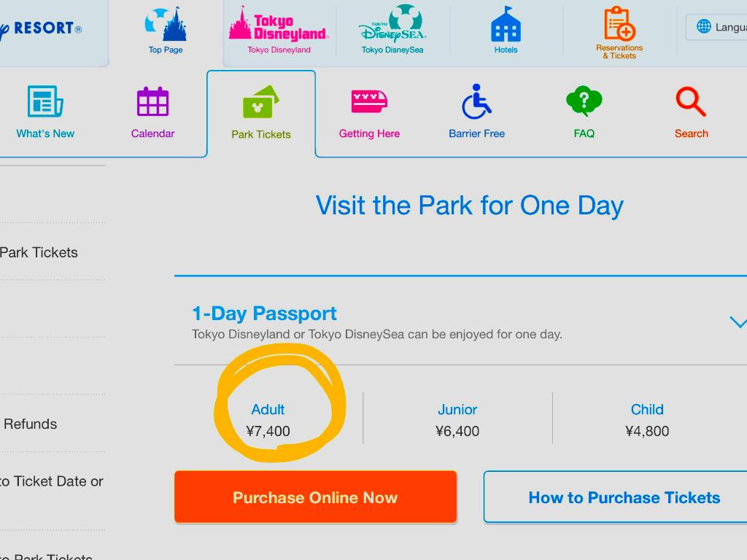Screen dimensions: 747x560
Task: Select the green Park Tickets icon
Action: pyautogui.click(x=260, y=104)
